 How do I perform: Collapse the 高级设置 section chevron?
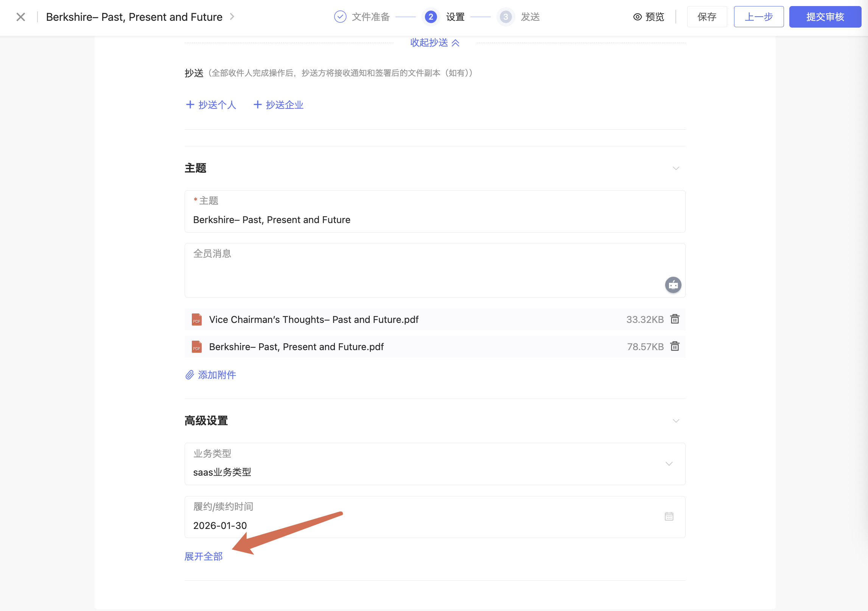pyautogui.click(x=676, y=421)
